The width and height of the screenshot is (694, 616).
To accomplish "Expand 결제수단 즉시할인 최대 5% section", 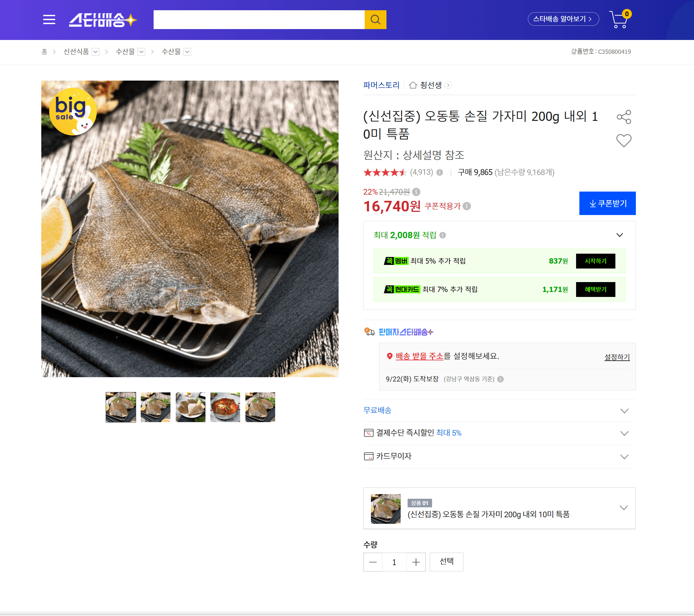I will [x=624, y=433].
